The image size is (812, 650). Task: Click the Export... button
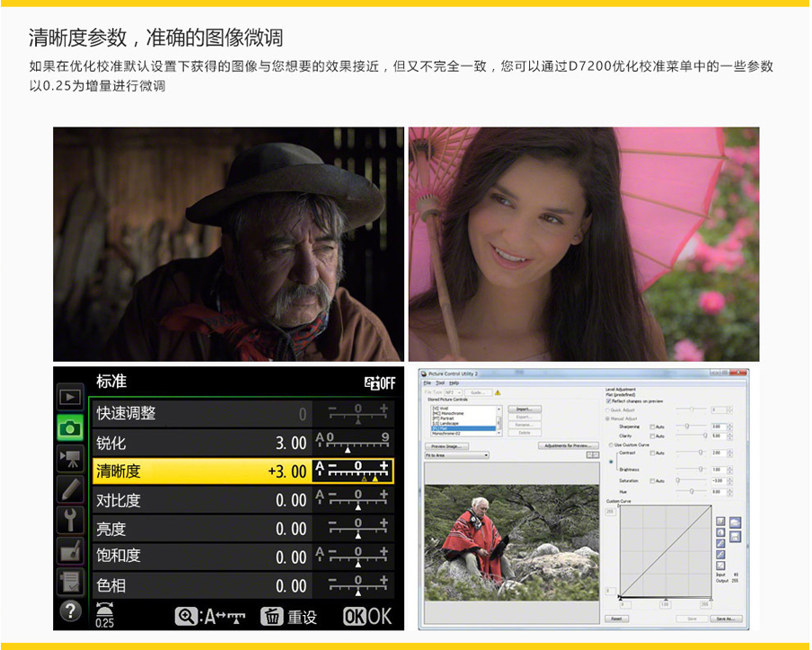[525, 417]
